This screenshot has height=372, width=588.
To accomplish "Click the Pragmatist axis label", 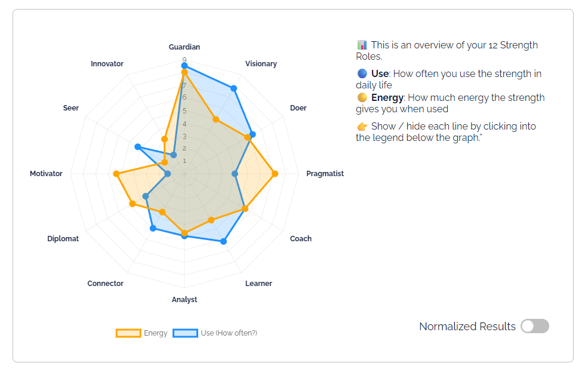I will 325,174.
